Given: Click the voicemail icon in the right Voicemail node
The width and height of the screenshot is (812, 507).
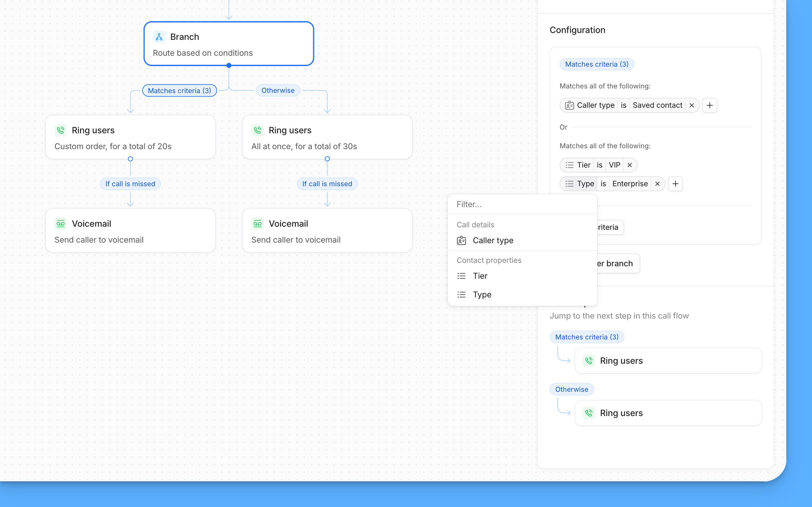Looking at the screenshot, I should pyautogui.click(x=258, y=224).
